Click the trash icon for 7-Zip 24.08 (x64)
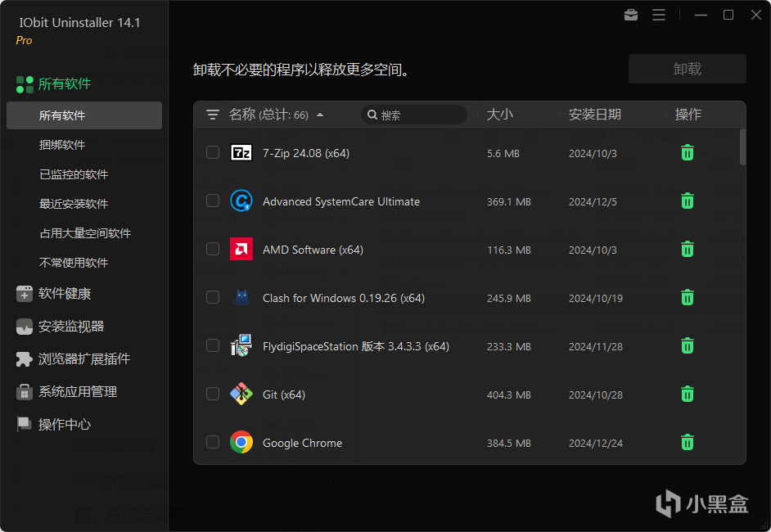 [688, 153]
